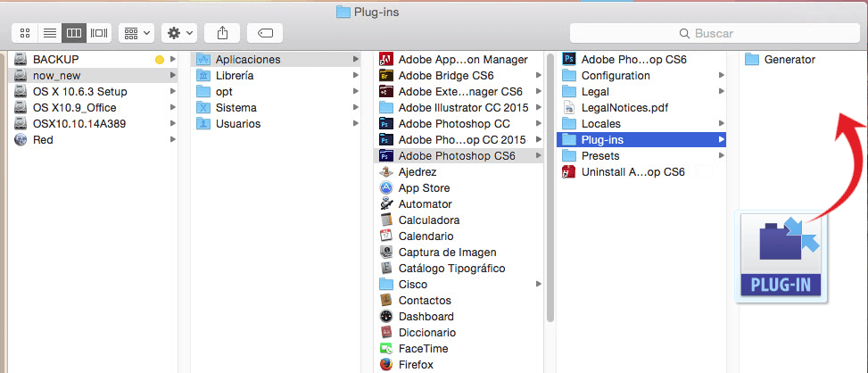Select the Presets folder icon
This screenshot has height=373, width=868.
point(569,156)
